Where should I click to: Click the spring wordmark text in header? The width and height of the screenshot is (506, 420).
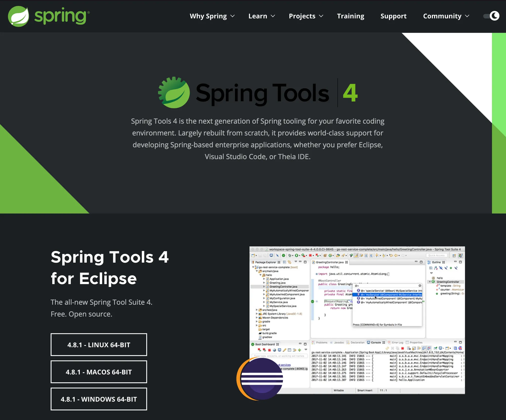(x=61, y=16)
